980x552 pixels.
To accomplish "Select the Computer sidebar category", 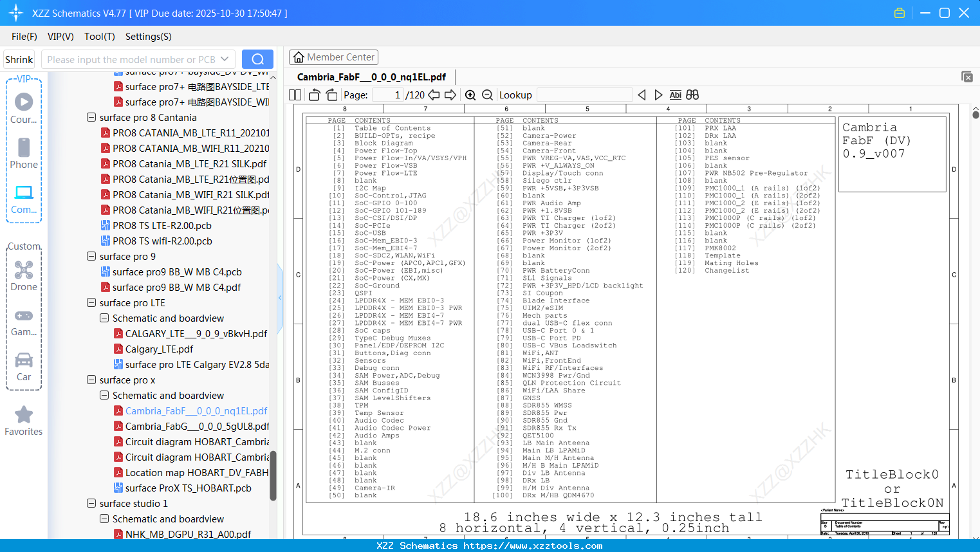I will [x=24, y=199].
